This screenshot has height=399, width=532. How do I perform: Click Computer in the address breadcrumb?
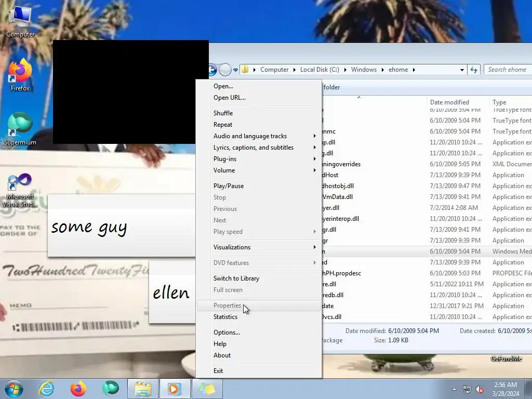(x=274, y=70)
